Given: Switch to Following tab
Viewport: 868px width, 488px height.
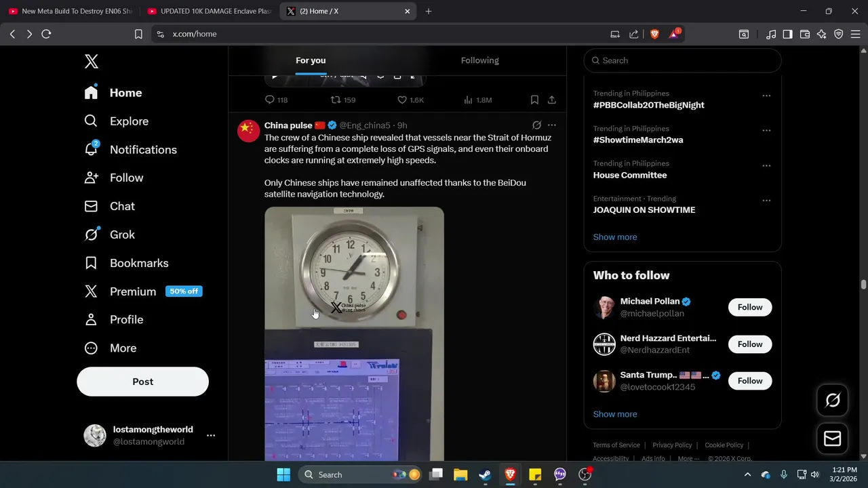Looking at the screenshot, I should point(480,60).
